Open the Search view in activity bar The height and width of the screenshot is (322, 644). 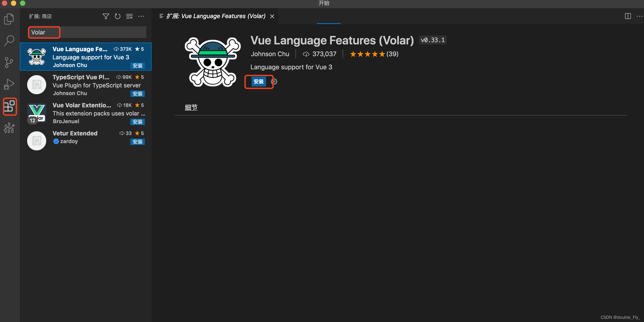[9, 41]
